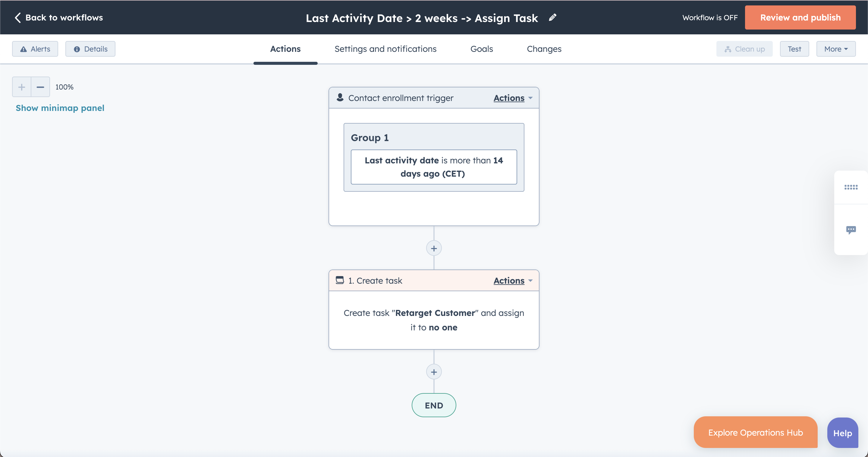868x457 pixels.
Task: Open the workflow Alerts panel via warning icon
Action: coord(23,49)
